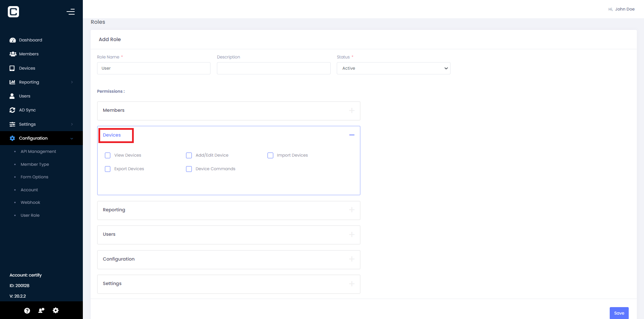644x319 pixels.
Task: Click the John Doe user name
Action: coord(625,9)
